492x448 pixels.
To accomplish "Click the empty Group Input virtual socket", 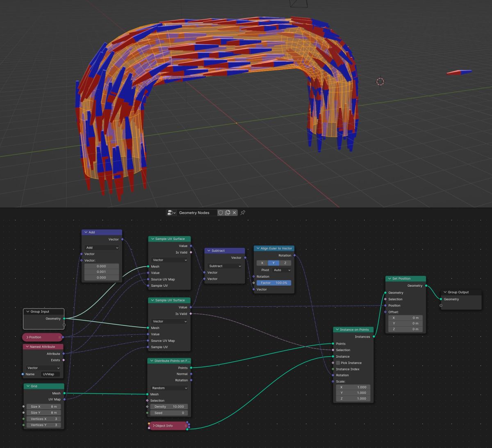I will coord(64,325).
